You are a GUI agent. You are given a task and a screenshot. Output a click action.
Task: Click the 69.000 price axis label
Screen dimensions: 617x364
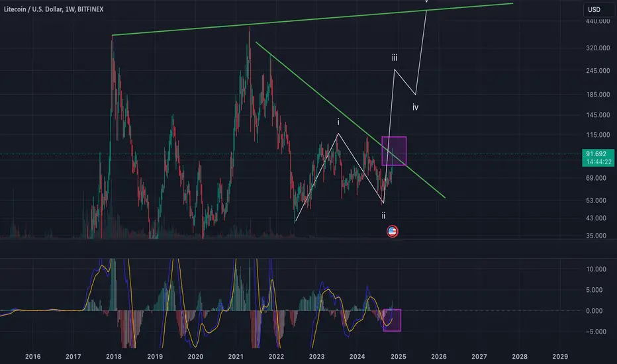pos(596,178)
